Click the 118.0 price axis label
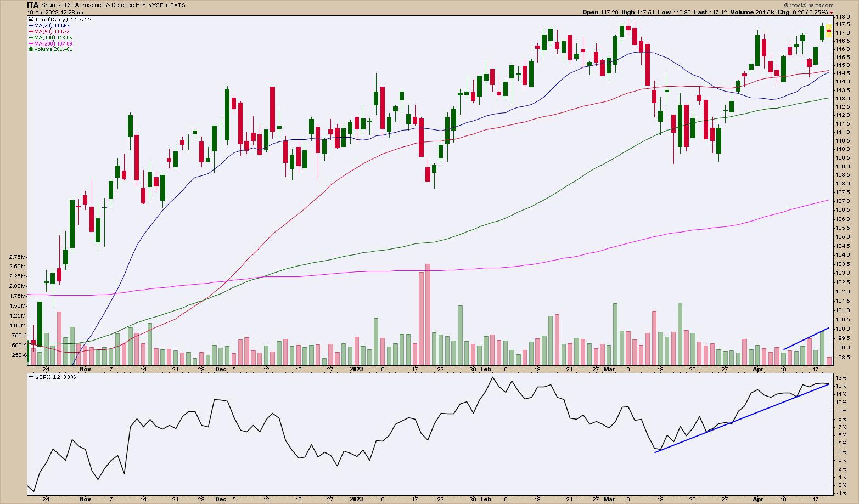The image size is (859, 504). [842, 17]
